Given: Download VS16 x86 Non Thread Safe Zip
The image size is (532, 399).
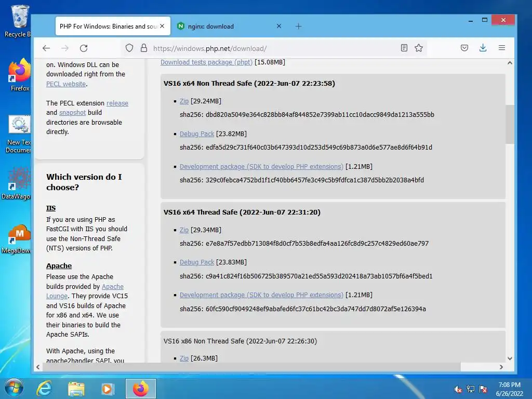Looking at the screenshot, I should [x=184, y=358].
